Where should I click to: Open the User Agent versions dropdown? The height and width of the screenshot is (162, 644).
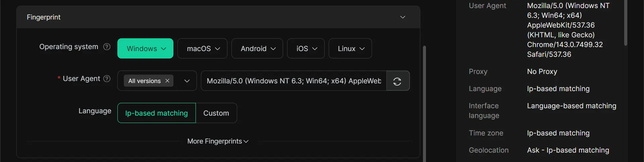[x=187, y=81]
